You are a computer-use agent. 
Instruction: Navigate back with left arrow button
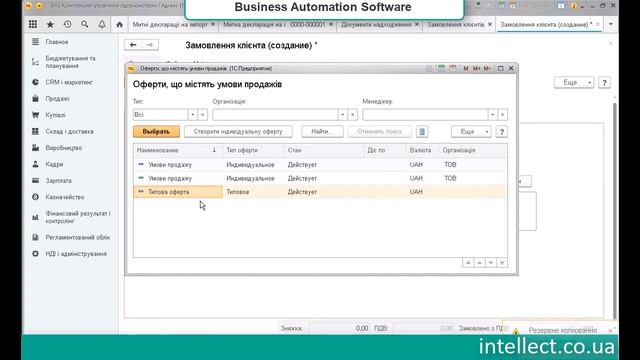[133, 44]
